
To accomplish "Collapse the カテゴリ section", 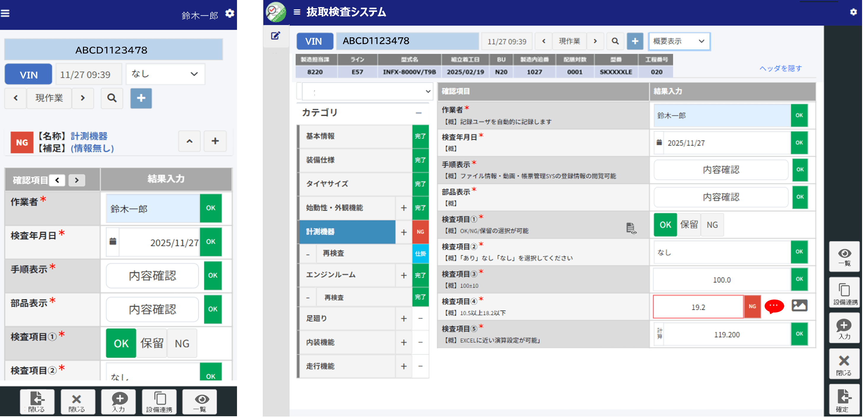I will tap(418, 113).
